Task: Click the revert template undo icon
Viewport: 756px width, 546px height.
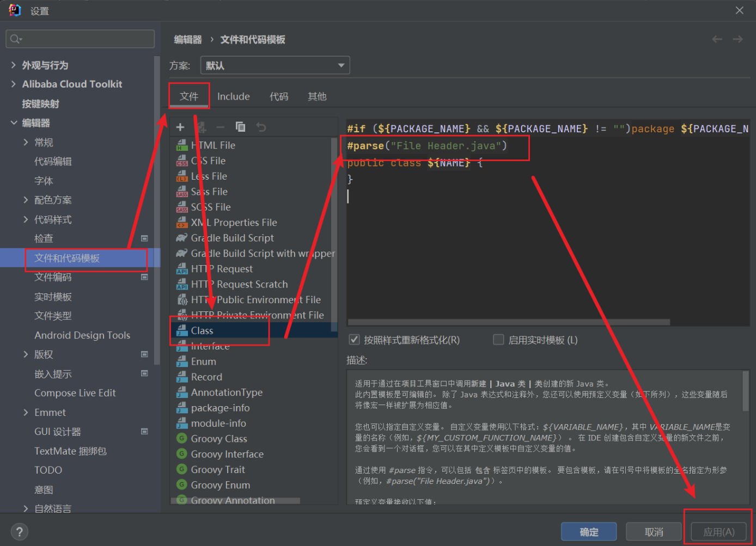Action: pyautogui.click(x=261, y=127)
